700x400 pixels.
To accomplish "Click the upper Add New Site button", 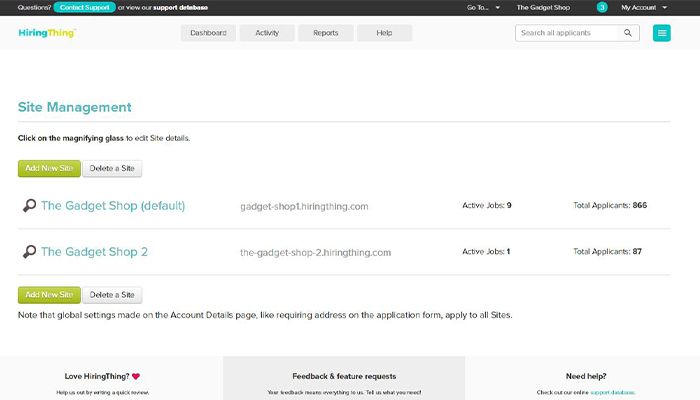I will (x=49, y=168).
